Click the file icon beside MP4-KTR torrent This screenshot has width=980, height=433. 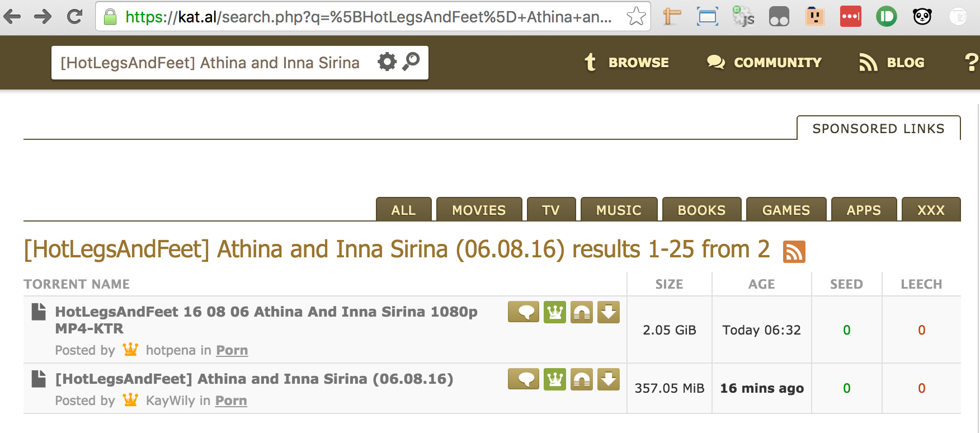click(39, 312)
